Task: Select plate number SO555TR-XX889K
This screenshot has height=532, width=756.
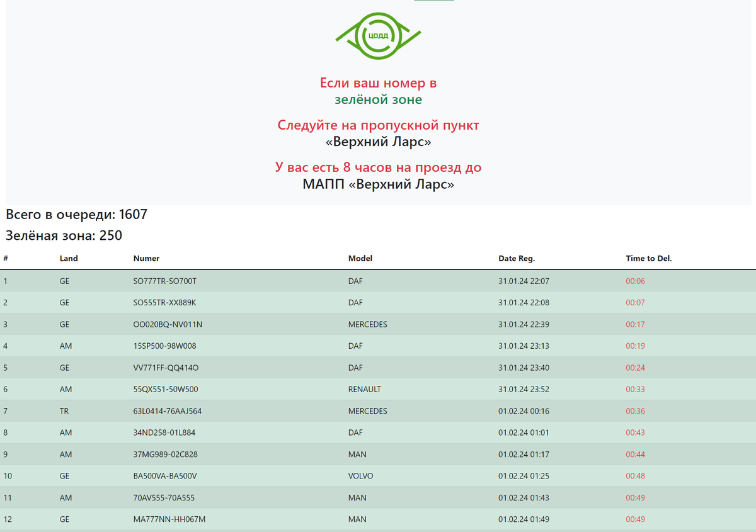Action: (x=165, y=303)
